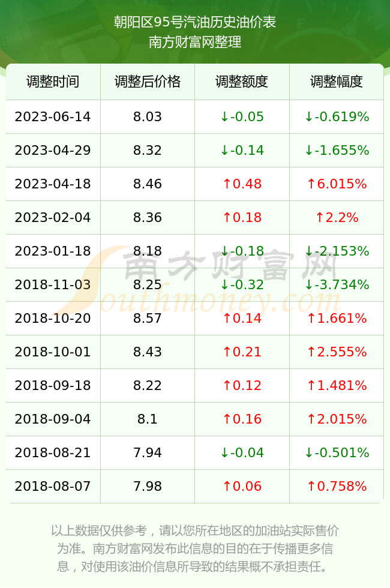This screenshot has width=390, height=588.
Task: Click the ↑6.015% percentage cell
Action: pyautogui.click(x=337, y=184)
